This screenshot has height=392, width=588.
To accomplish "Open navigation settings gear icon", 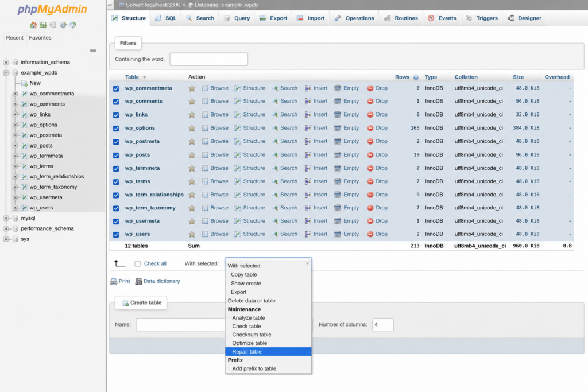I will click(63, 25).
